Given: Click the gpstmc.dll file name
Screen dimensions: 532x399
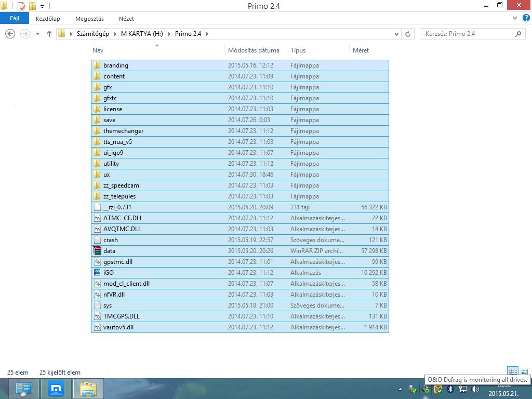Looking at the screenshot, I should point(118,262).
